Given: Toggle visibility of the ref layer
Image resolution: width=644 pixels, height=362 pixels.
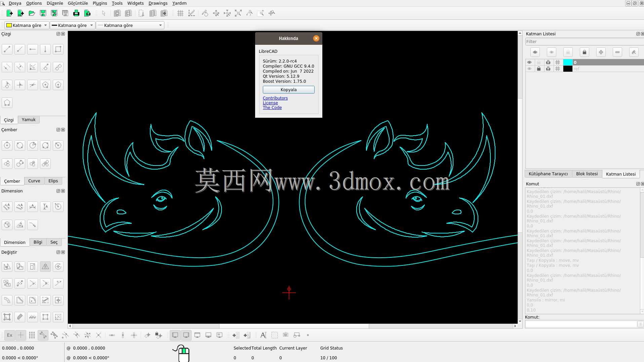Looking at the screenshot, I should [x=529, y=69].
